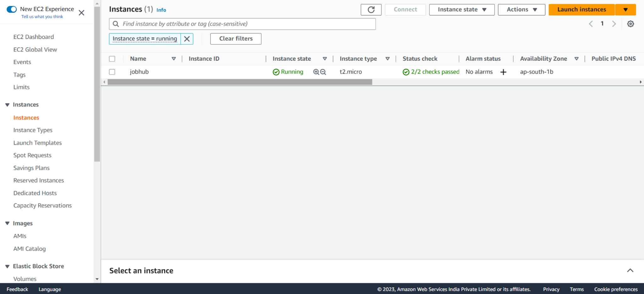Viewport: 644px width, 294px height.
Task: Click the jobhub instance name
Action: [x=139, y=72]
